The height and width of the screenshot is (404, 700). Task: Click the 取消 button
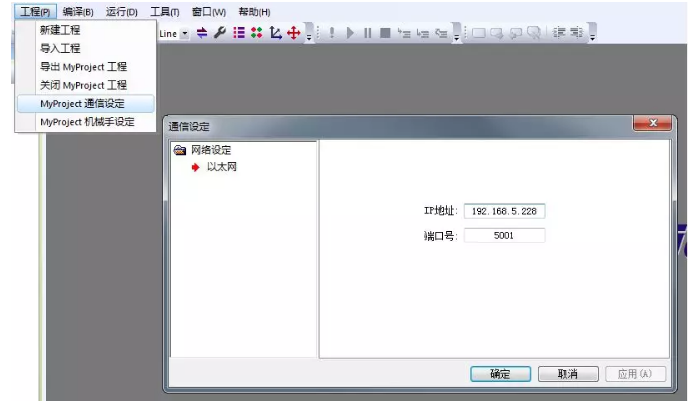tap(568, 374)
